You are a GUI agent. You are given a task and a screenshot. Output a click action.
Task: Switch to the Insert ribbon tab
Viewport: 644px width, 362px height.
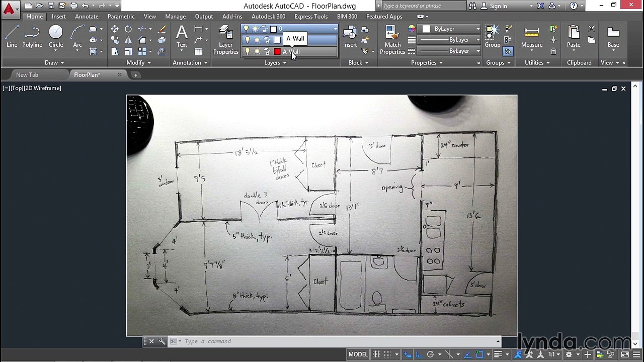[x=59, y=17]
